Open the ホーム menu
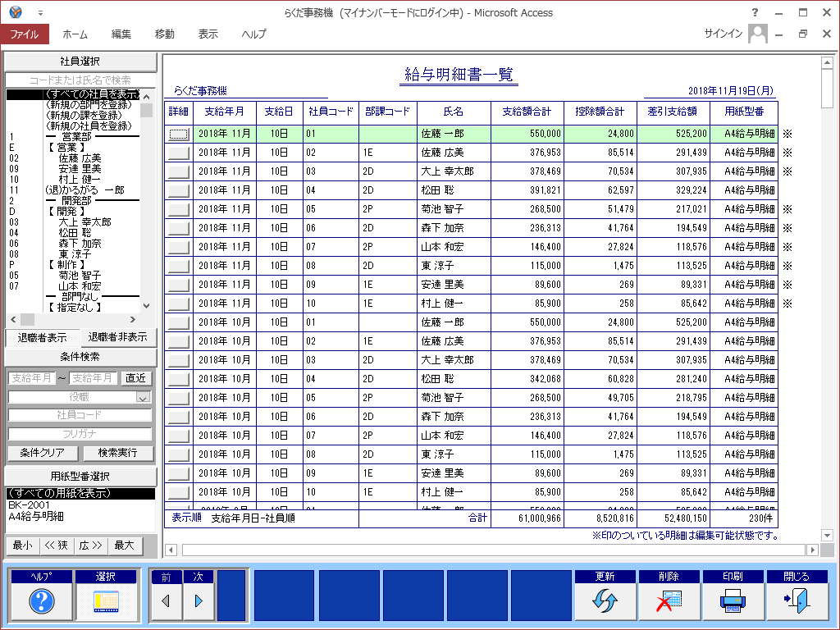The width and height of the screenshot is (840, 630). (75, 34)
